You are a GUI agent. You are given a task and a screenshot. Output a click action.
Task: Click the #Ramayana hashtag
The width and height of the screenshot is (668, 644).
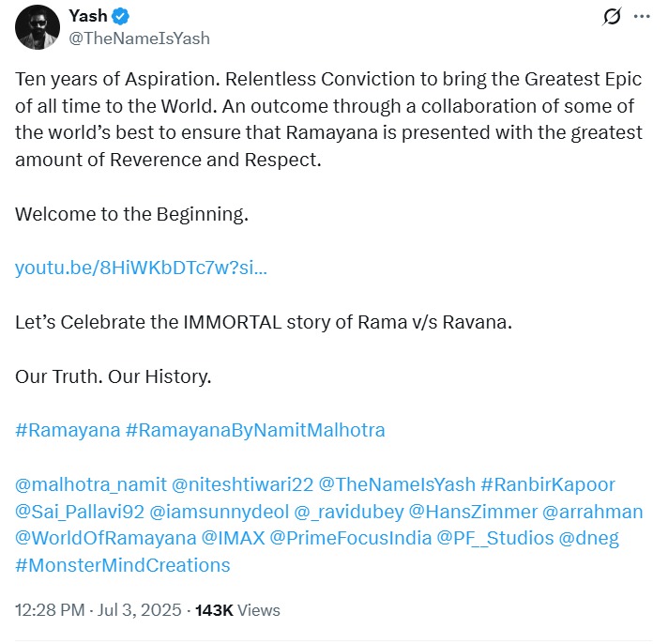tap(68, 430)
